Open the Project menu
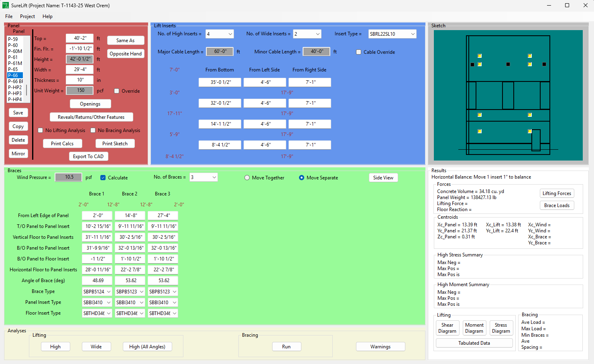The image size is (594, 364). tap(27, 16)
